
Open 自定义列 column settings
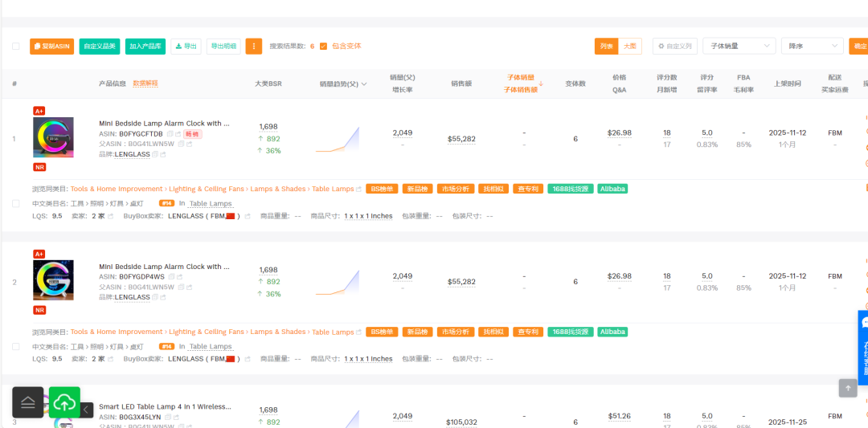[x=675, y=47]
